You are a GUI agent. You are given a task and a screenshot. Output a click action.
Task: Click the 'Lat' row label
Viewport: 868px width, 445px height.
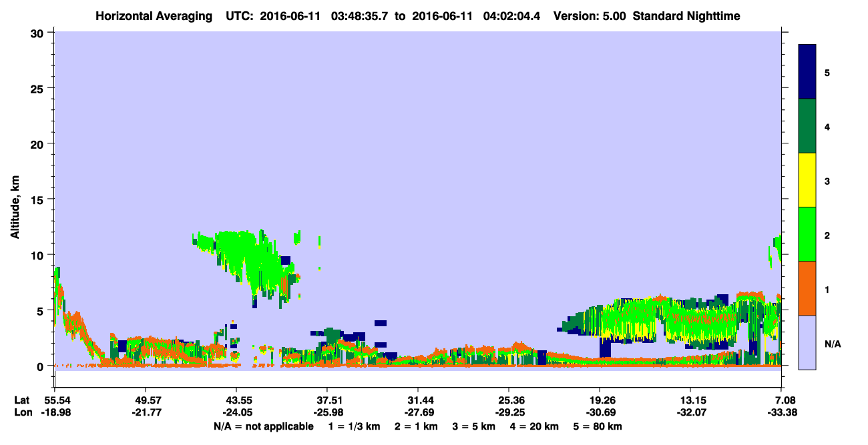[22, 400]
